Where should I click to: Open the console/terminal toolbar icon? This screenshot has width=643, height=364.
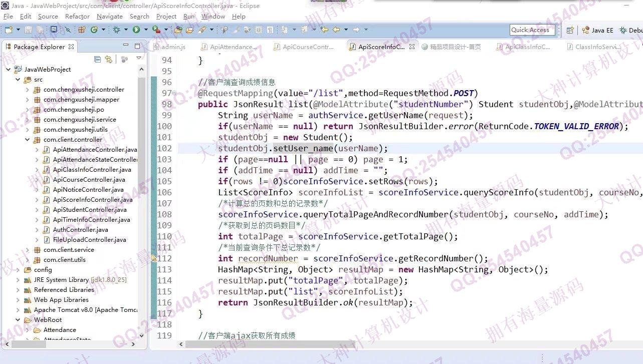tap(54, 30)
